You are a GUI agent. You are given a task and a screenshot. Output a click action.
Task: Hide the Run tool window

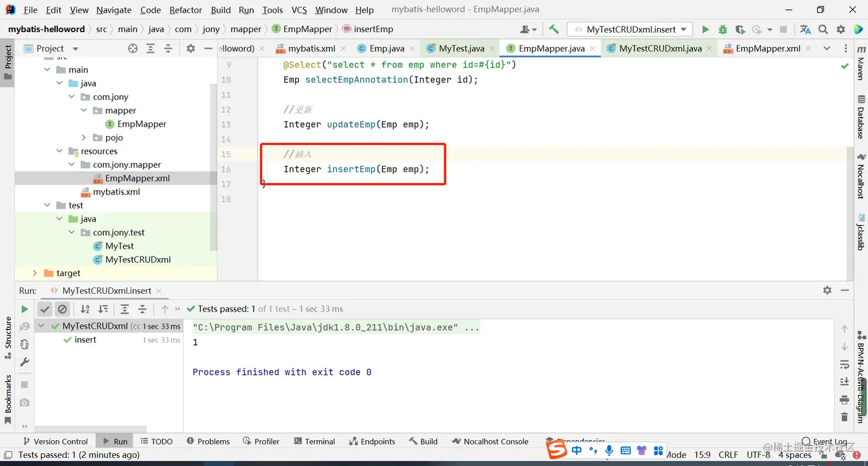coord(844,290)
